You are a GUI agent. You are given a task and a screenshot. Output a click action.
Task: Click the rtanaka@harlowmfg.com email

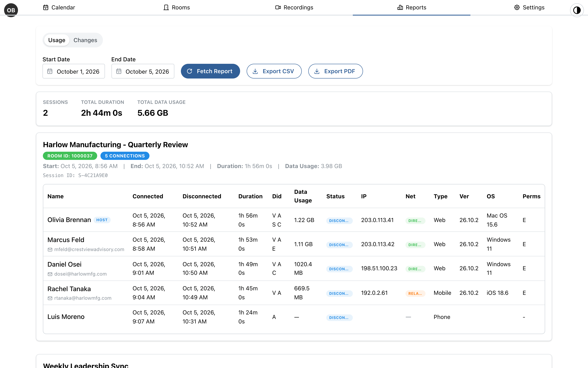click(x=83, y=298)
